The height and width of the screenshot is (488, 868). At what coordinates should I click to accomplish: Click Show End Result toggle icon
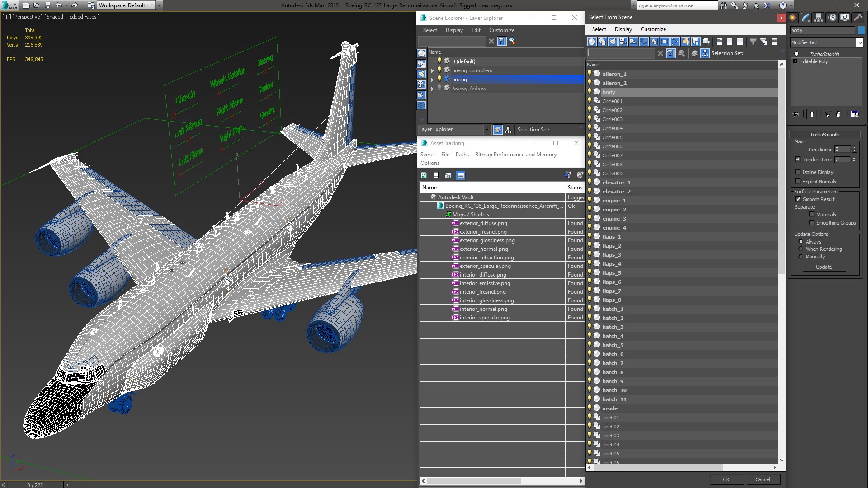(812, 114)
